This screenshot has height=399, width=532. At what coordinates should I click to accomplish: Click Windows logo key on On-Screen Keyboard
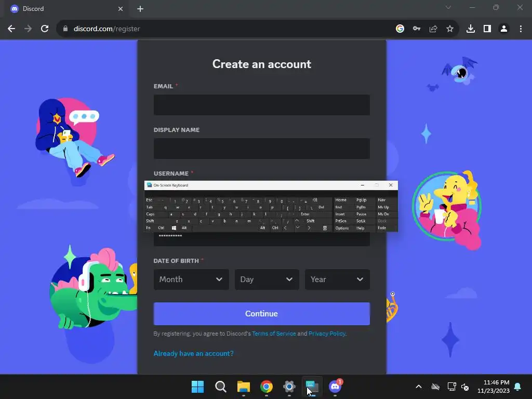click(174, 228)
